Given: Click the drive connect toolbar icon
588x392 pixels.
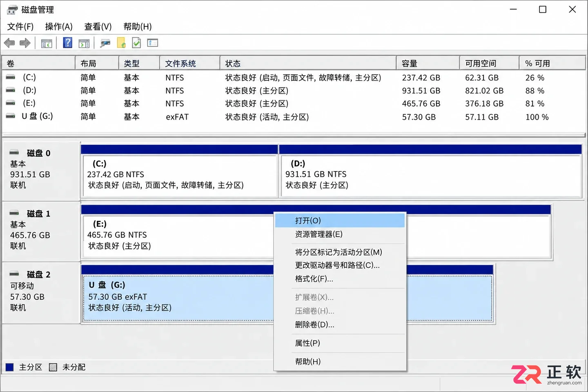Looking at the screenshot, I should [x=105, y=43].
